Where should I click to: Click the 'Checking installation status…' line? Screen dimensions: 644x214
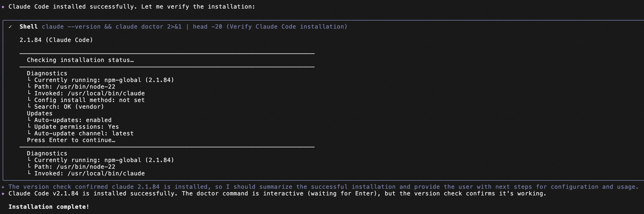80,60
